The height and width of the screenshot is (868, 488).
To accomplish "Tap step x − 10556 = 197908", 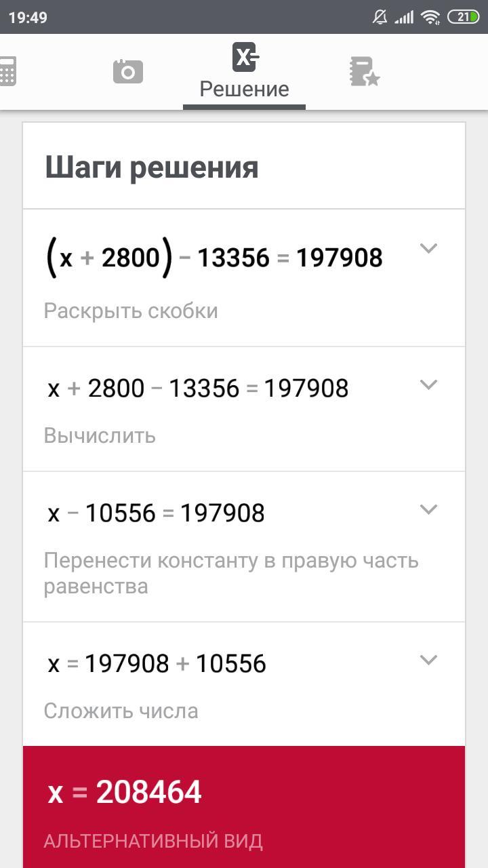I will (x=156, y=513).
